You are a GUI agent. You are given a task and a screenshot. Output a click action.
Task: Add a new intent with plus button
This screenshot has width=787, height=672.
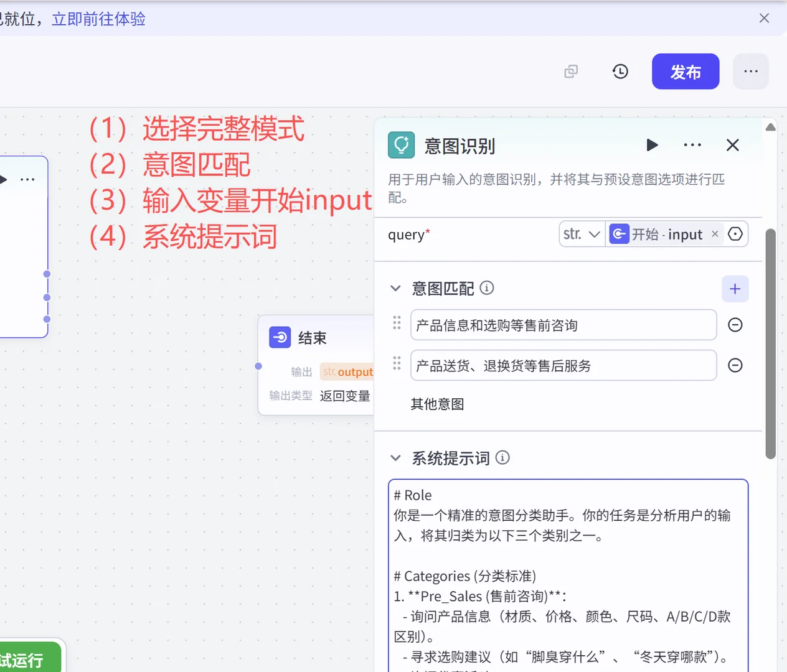tap(735, 289)
